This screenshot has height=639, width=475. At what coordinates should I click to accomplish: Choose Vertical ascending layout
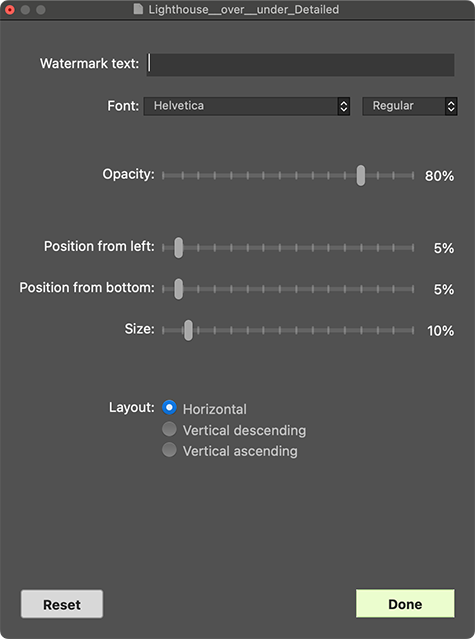[169, 450]
